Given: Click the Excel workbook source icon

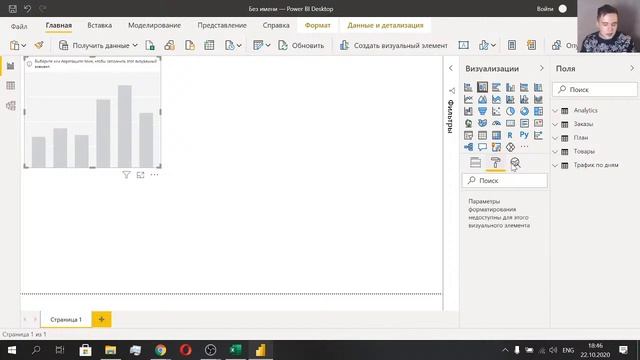Looking at the screenshot, I should [150, 45].
